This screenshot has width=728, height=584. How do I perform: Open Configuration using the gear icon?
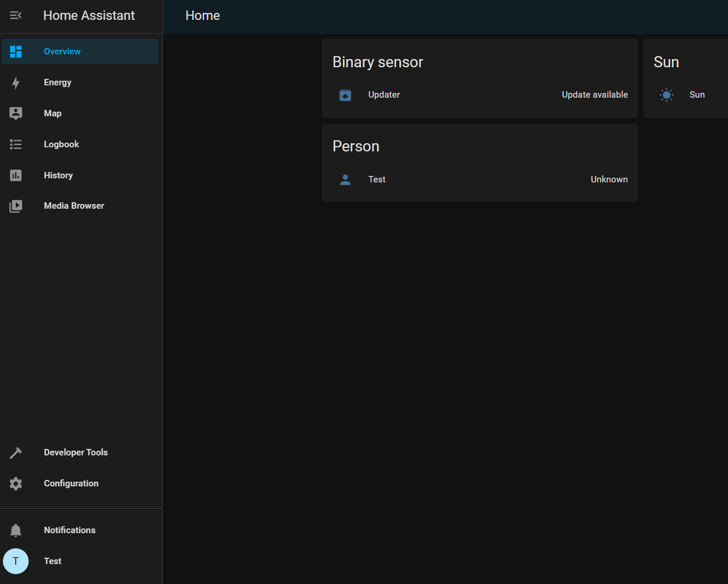pyautogui.click(x=15, y=483)
